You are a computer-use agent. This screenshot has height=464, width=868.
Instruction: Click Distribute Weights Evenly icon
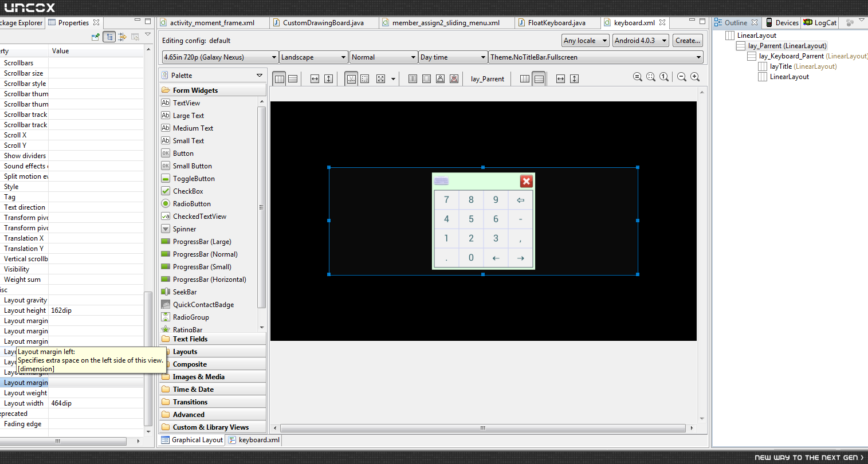[x=413, y=79]
